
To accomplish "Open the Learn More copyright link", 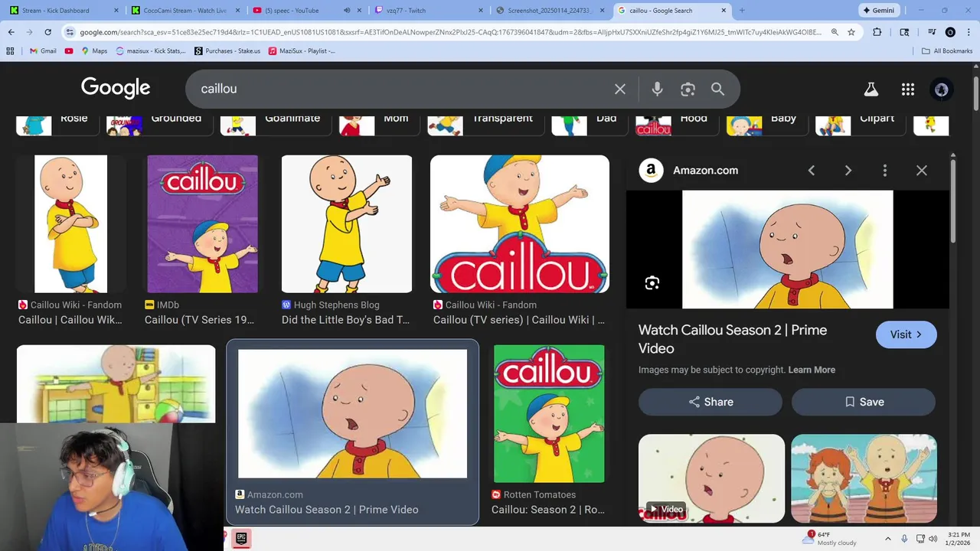I will click(x=812, y=370).
